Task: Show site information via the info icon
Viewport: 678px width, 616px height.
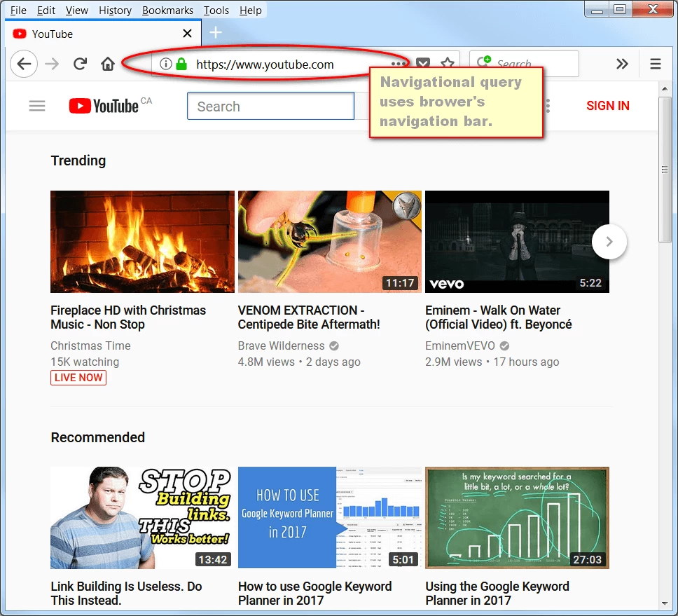Action: pyautogui.click(x=165, y=64)
